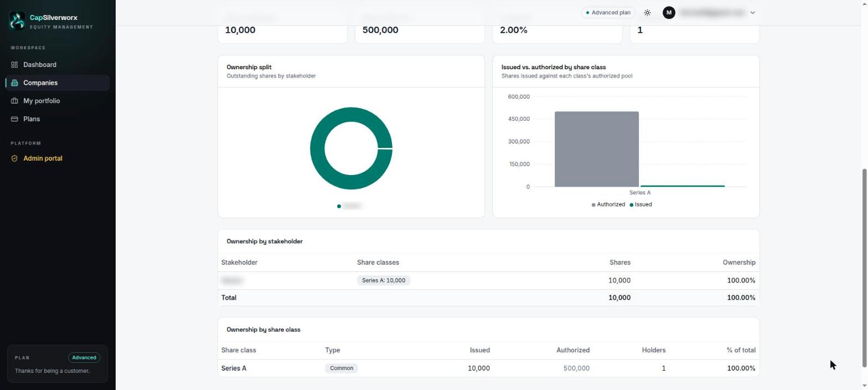Click the Advanced plan badge in header
Image resolution: width=868 pixels, height=390 pixels.
608,13
